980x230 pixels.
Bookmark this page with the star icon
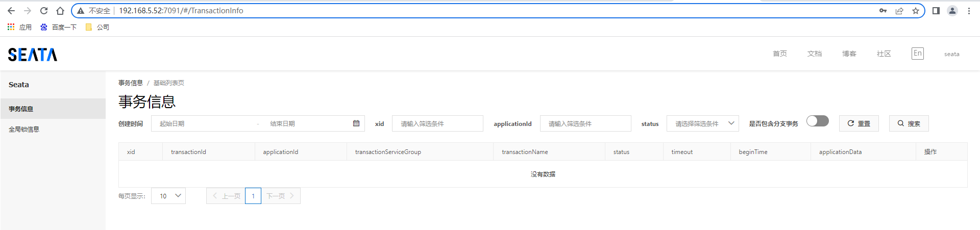coord(916,11)
